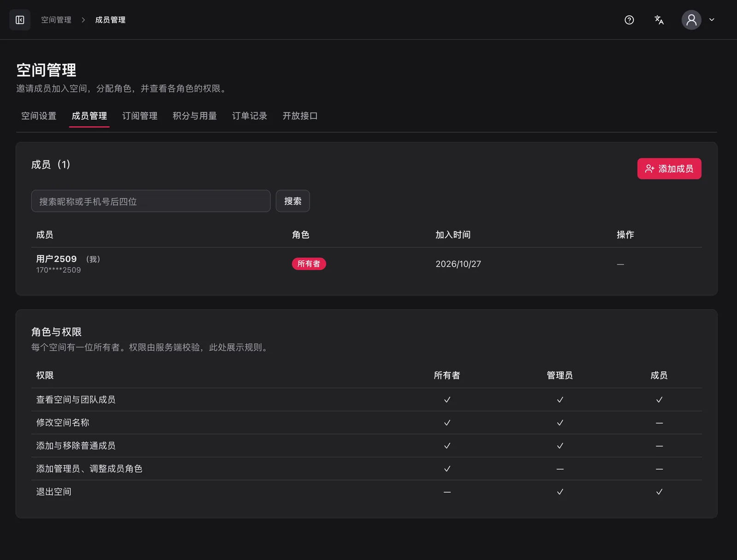Click the 退出空间 permission row

(x=367, y=492)
